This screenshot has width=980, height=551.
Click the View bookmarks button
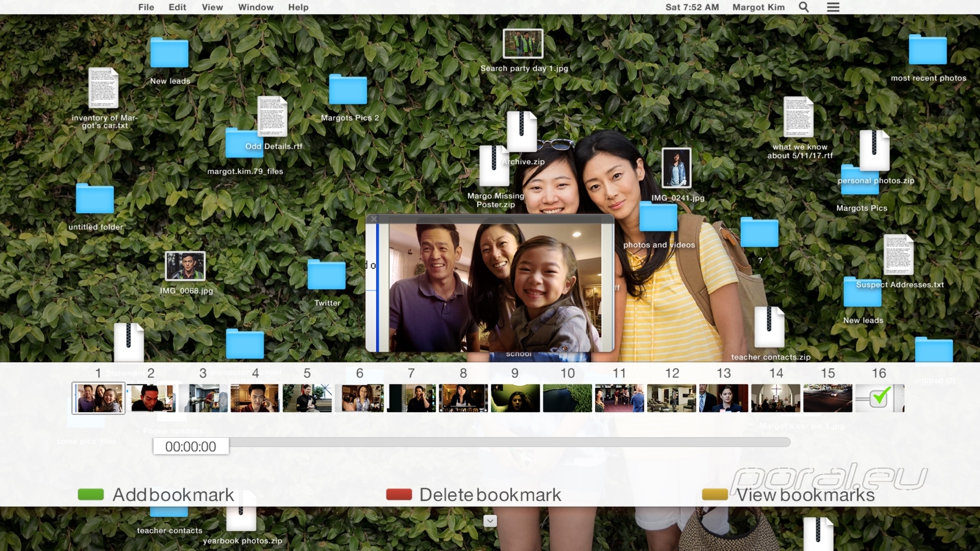[x=789, y=494]
